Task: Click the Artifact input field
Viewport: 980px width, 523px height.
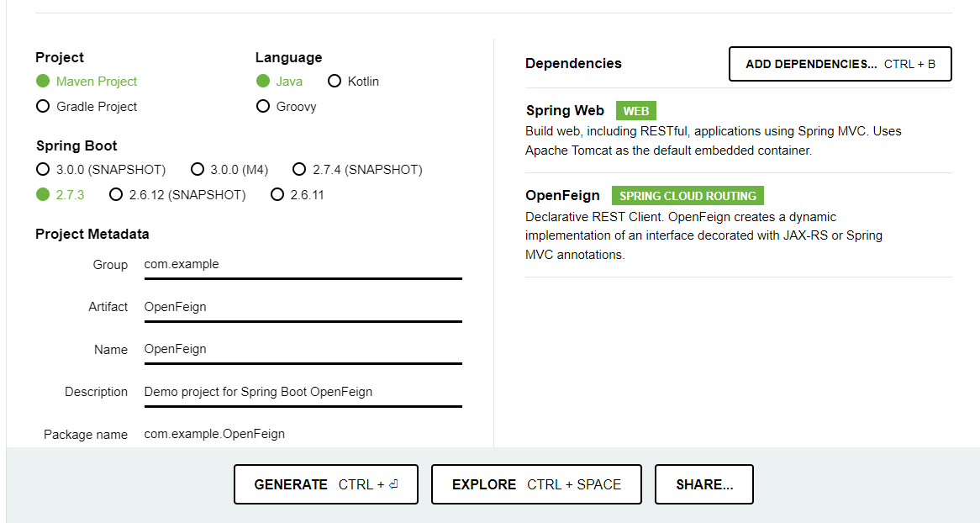Action: pyautogui.click(x=303, y=307)
